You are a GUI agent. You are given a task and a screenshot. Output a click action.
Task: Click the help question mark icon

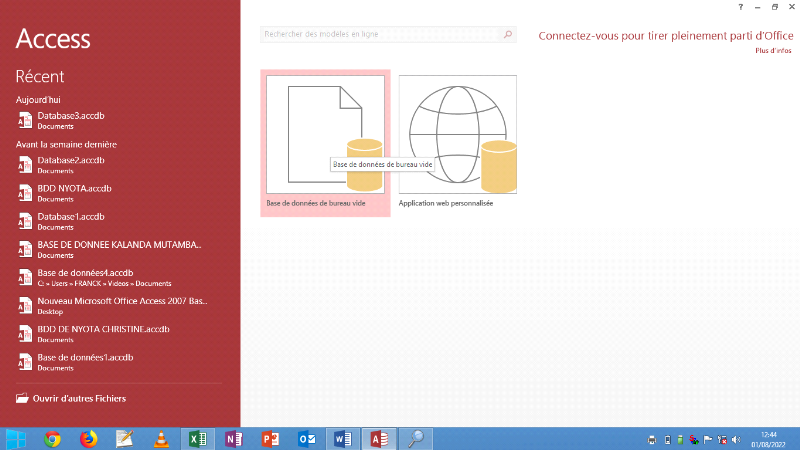click(740, 7)
